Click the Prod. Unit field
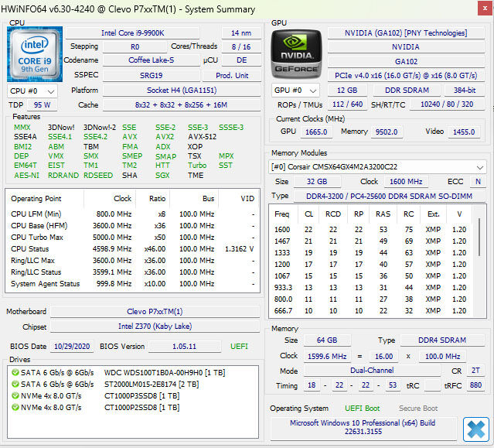 coord(232,75)
